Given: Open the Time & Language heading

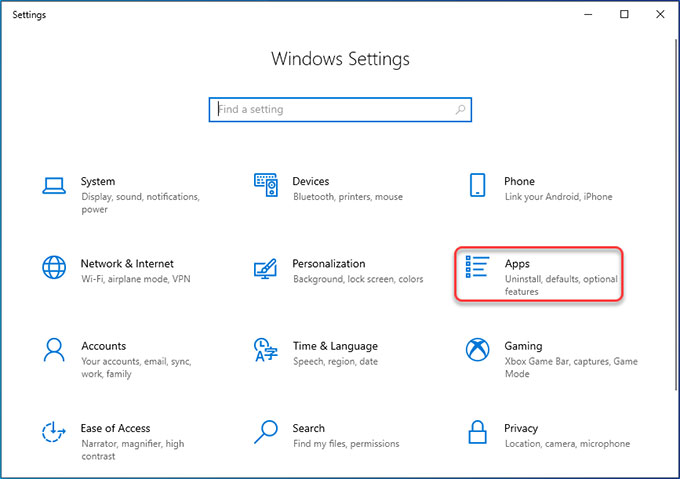Looking at the screenshot, I should [x=335, y=346].
